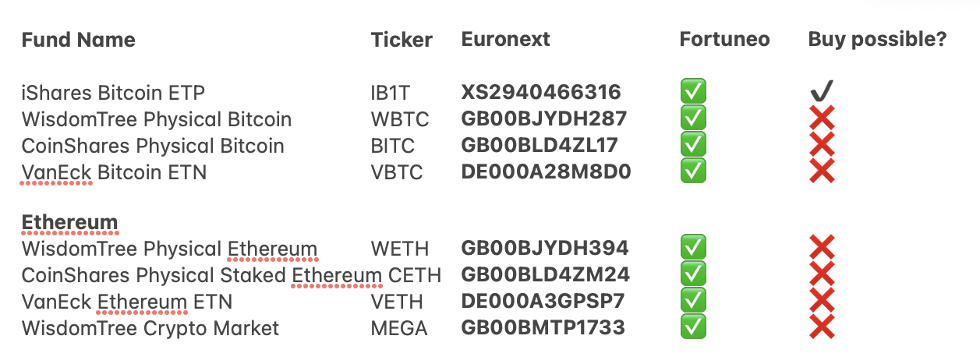Click red cross for CoinShares Staked Ethereum
This screenshot has height=364, width=980.
822,275
